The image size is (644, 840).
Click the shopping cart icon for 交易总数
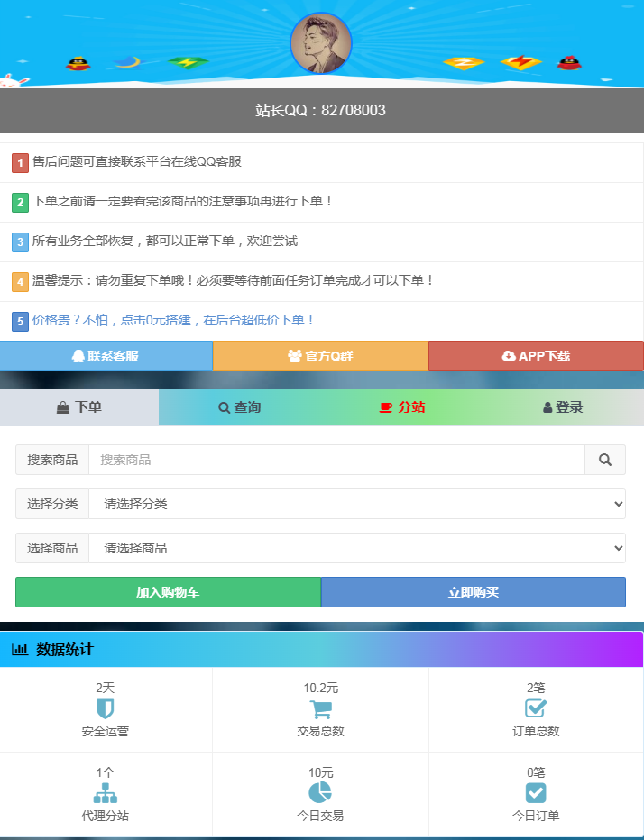click(320, 708)
